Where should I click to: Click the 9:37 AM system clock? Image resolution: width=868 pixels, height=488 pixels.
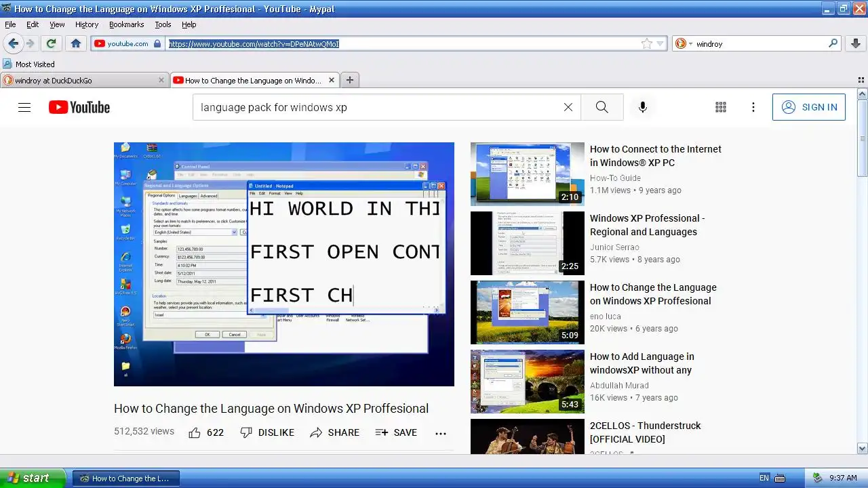843,478
